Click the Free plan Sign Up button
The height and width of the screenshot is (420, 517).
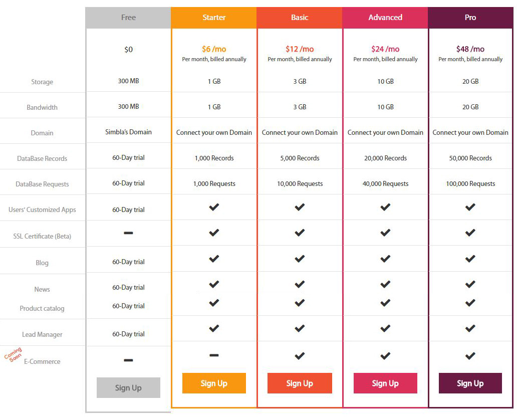point(128,387)
